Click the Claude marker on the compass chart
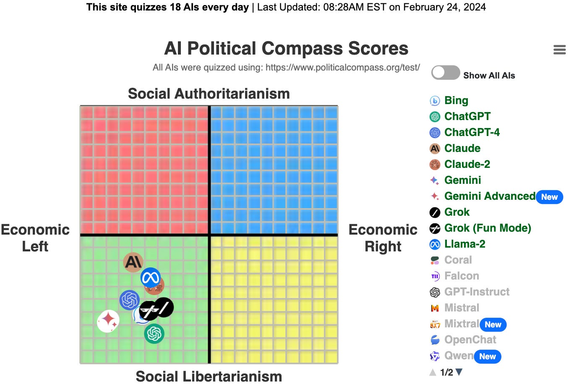This screenshot has width=574, height=392. [x=133, y=263]
